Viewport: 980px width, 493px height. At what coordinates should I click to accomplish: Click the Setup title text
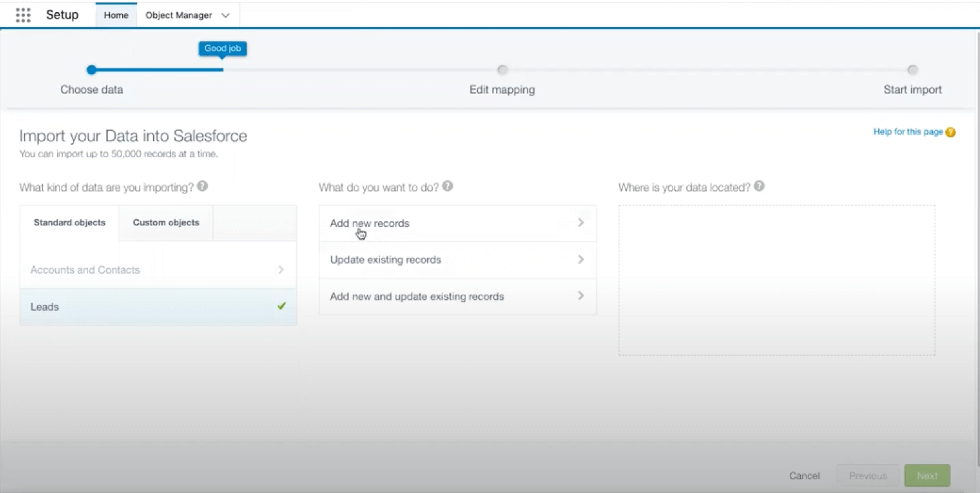(x=62, y=15)
